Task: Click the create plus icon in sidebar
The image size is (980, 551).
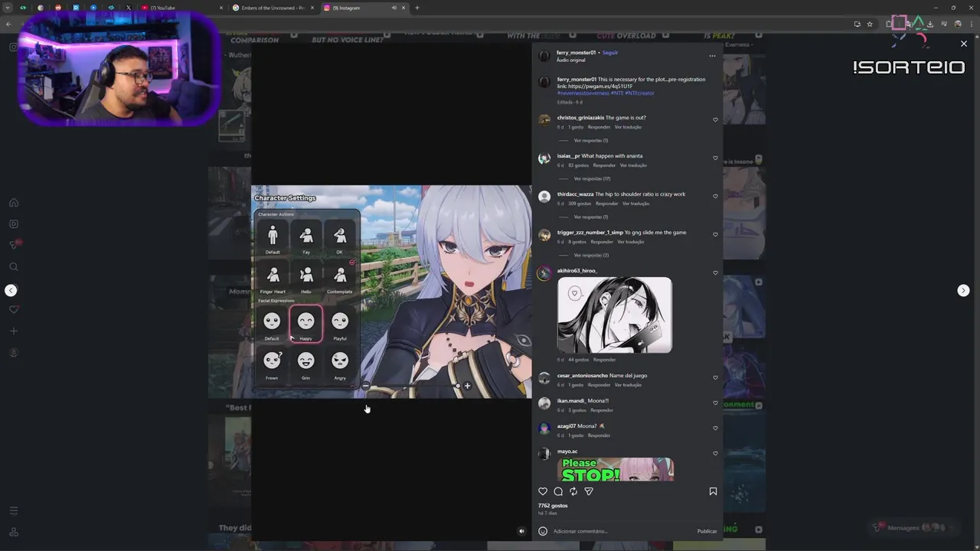Action: coord(14,331)
